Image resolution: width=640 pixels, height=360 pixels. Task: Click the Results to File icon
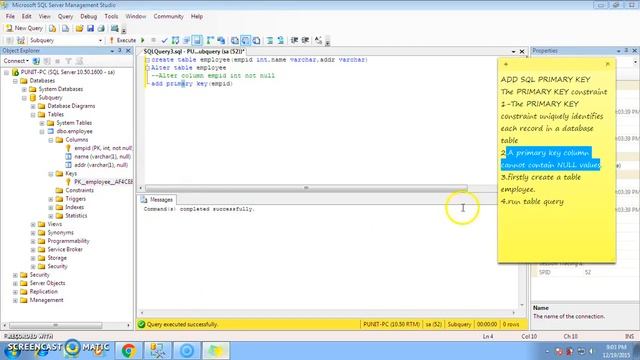pyautogui.click(x=256, y=40)
